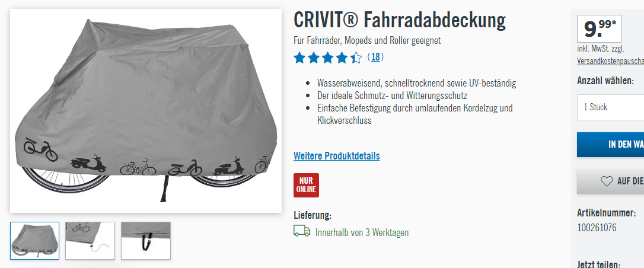The image size is (644, 268).
Task: Click the AUF DIE wishlist button
Action: click(x=610, y=181)
